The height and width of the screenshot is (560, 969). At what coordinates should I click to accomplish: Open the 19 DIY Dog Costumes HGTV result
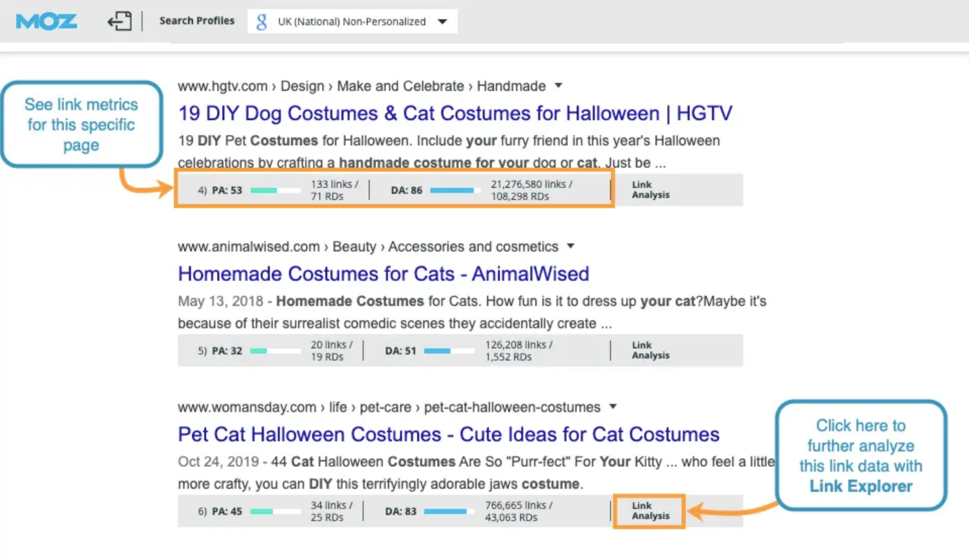tap(454, 113)
